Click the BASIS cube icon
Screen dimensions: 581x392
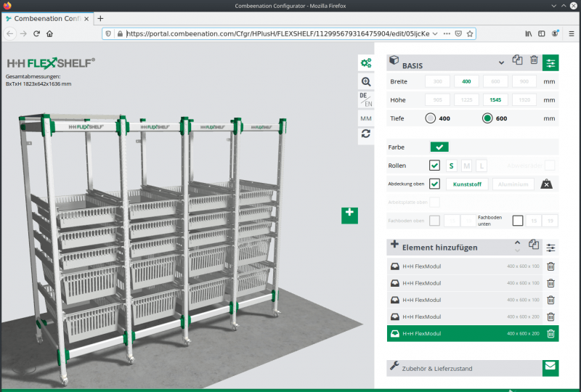[394, 60]
